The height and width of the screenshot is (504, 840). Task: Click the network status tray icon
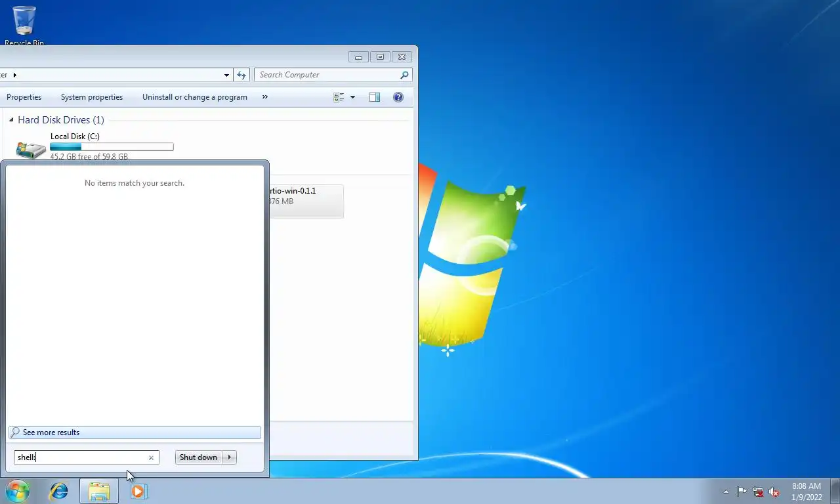(x=758, y=492)
